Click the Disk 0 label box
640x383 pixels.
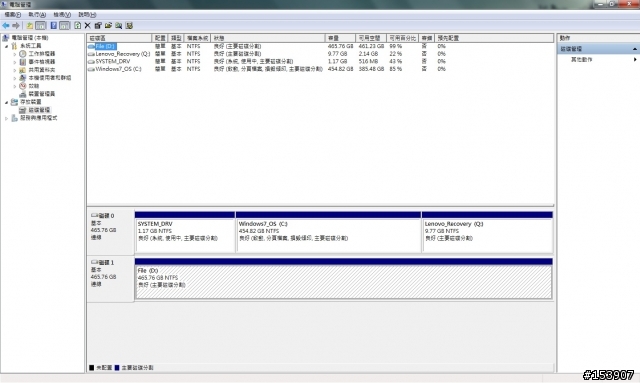tap(110, 232)
